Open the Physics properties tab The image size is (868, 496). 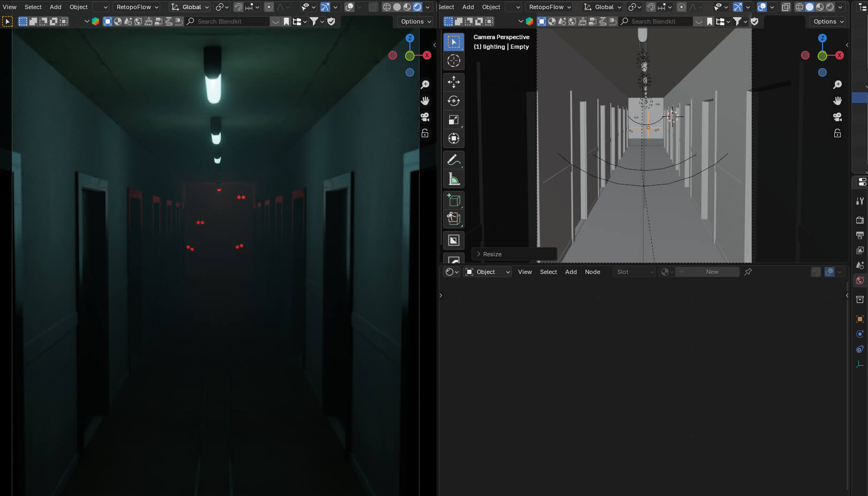[x=860, y=334]
